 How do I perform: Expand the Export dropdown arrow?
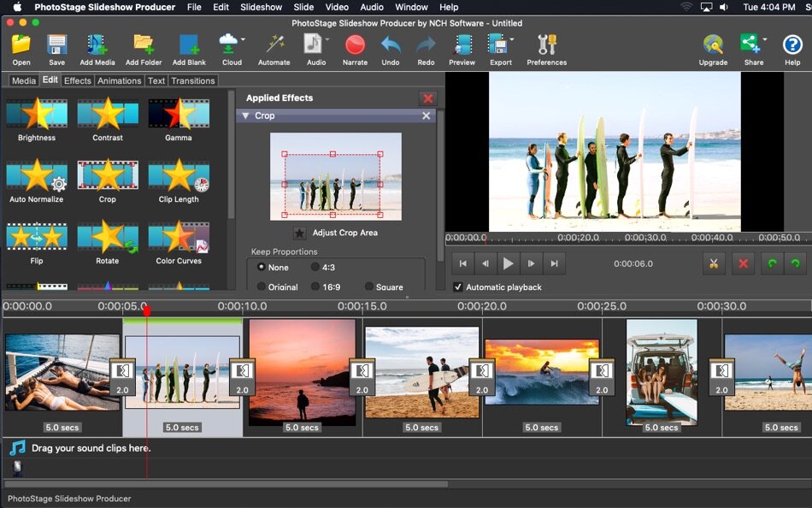pos(512,39)
